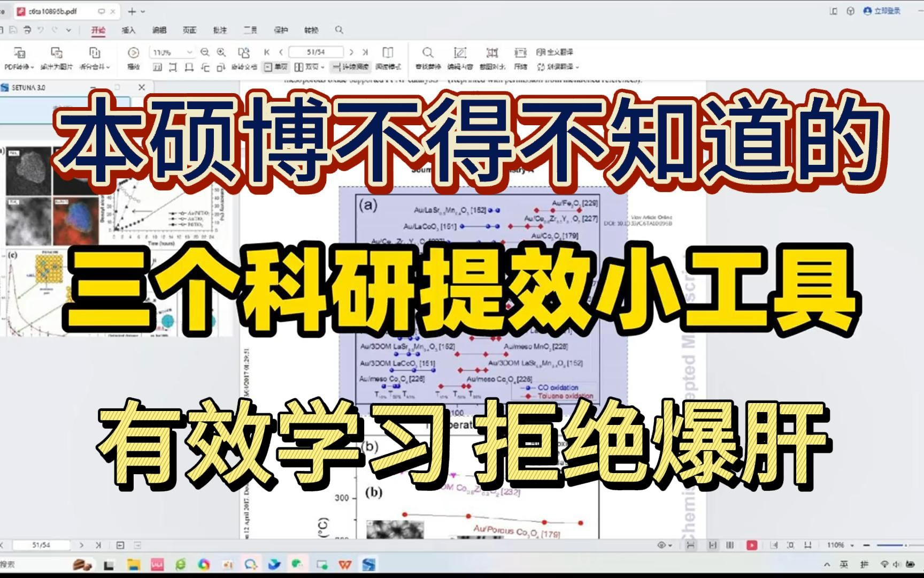The image size is (924, 578).
Task: Click the compress tool icon
Action: (520, 52)
